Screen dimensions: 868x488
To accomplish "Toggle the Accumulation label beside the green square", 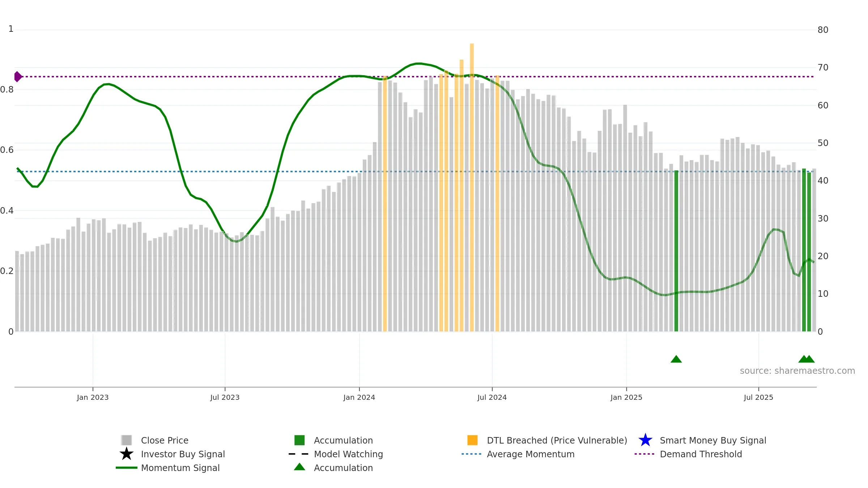I will point(343,440).
